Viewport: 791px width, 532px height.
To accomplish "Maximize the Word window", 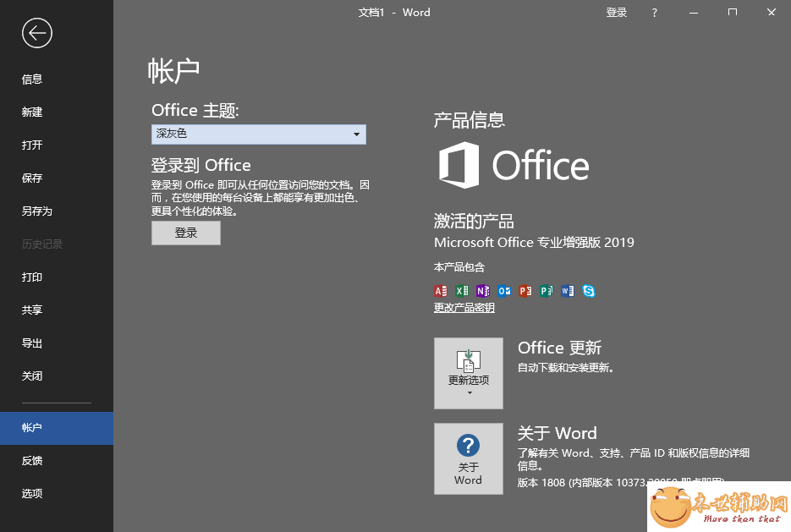I will click(733, 13).
